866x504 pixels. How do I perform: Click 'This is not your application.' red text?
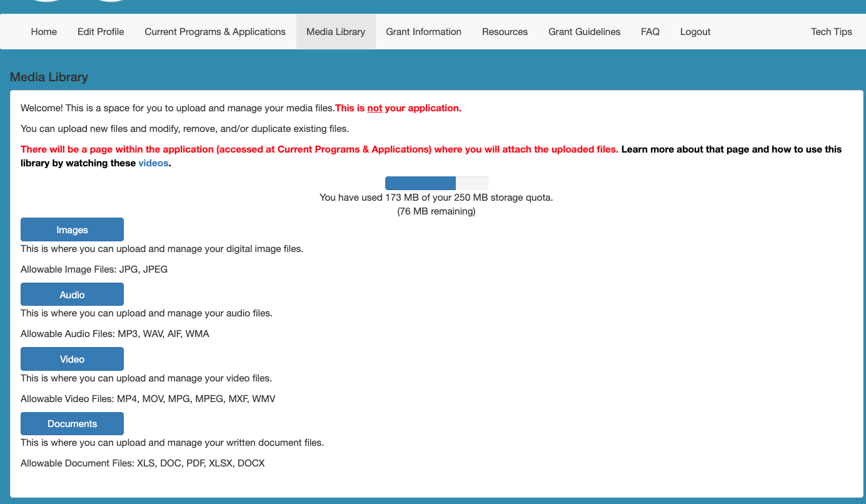(398, 108)
